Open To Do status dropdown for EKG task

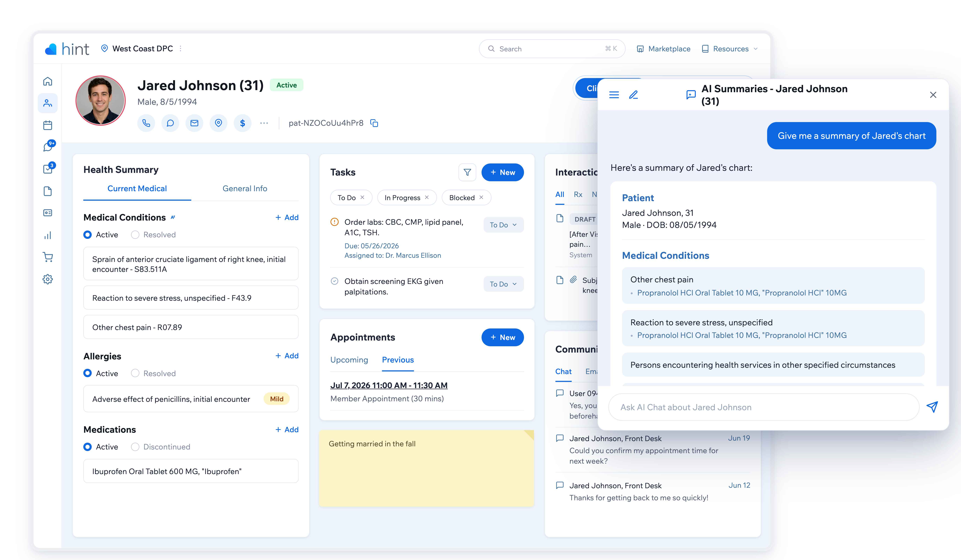click(503, 284)
